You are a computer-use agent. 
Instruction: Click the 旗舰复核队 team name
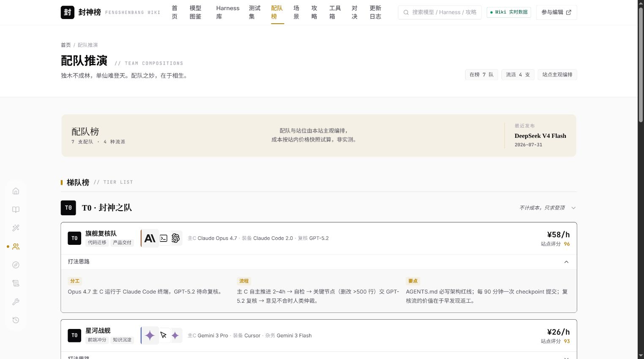pyautogui.click(x=101, y=233)
